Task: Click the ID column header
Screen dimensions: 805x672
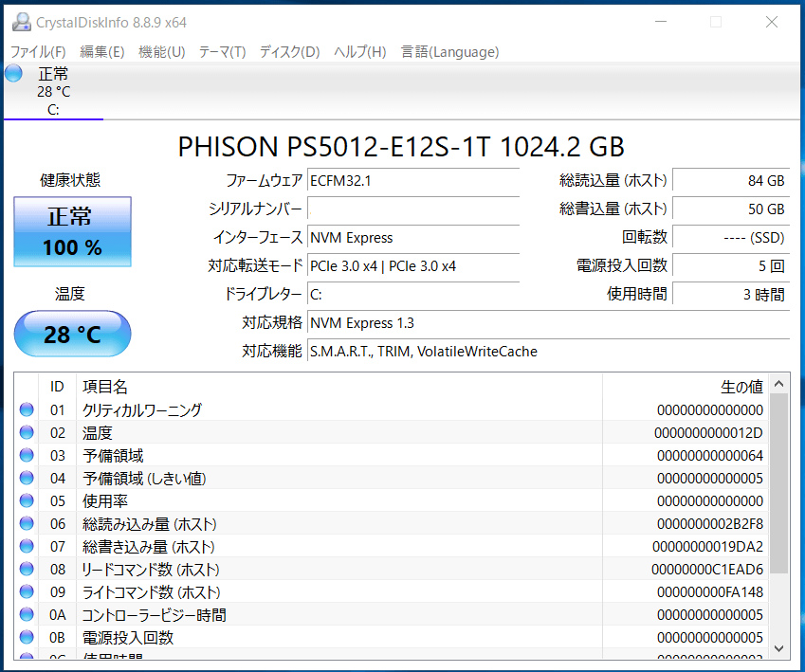Action: tap(57, 386)
